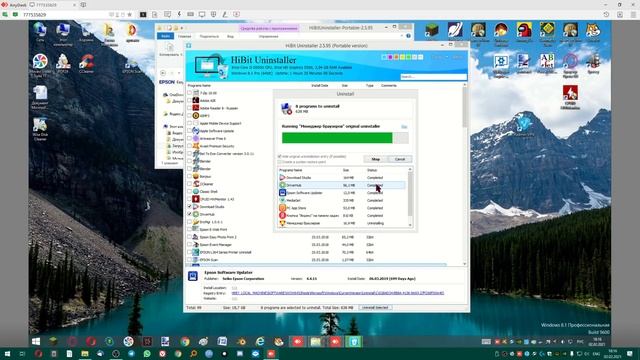The image size is (640, 360).
Task: Click the Apple Software Update icon
Action: click(x=196, y=131)
